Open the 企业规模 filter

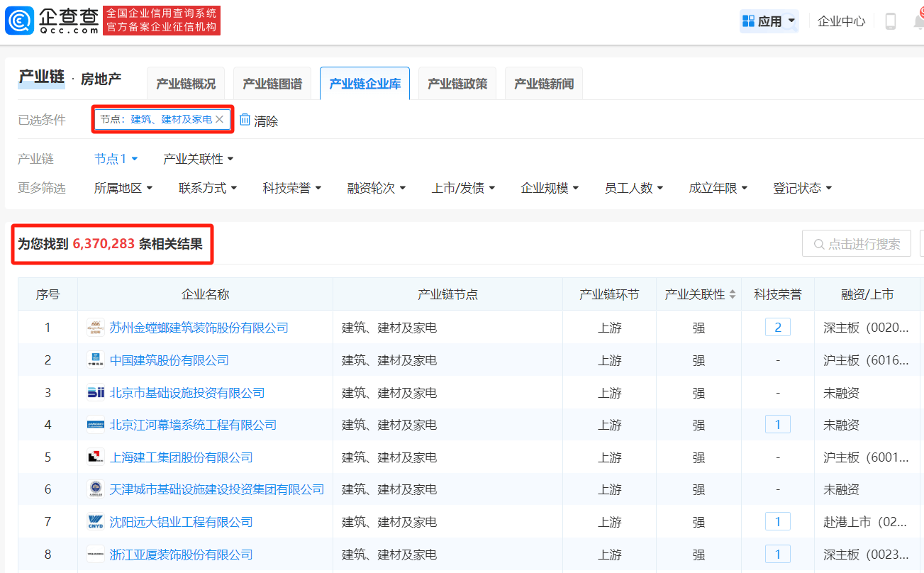tap(550, 188)
